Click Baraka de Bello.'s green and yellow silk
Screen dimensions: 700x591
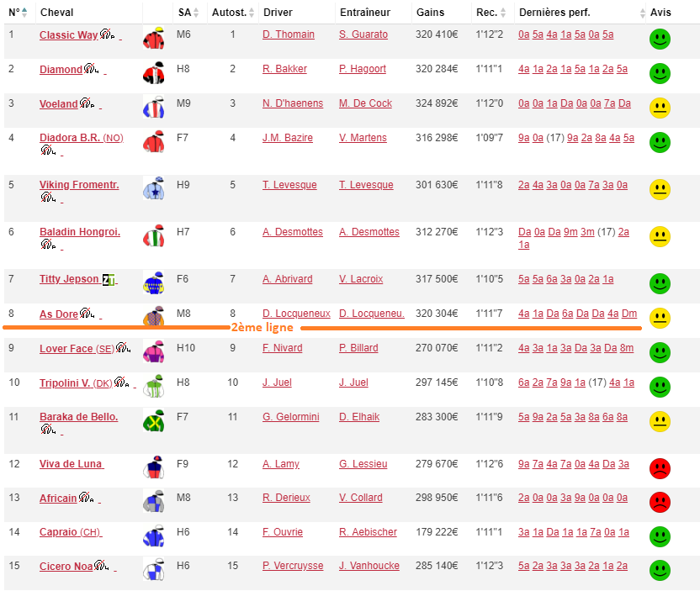[153, 420]
